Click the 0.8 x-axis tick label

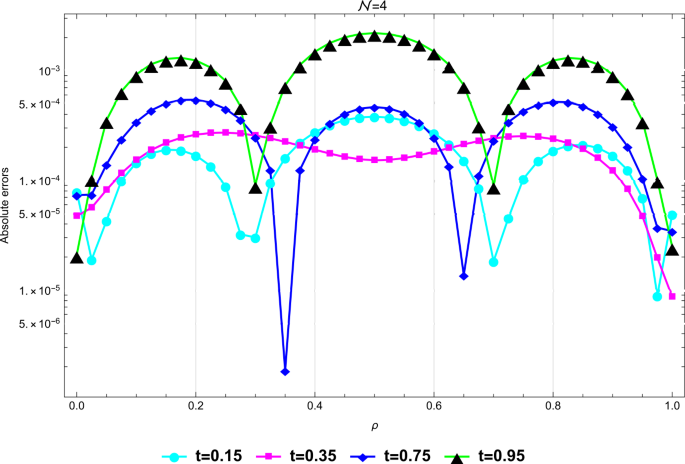pos(553,407)
